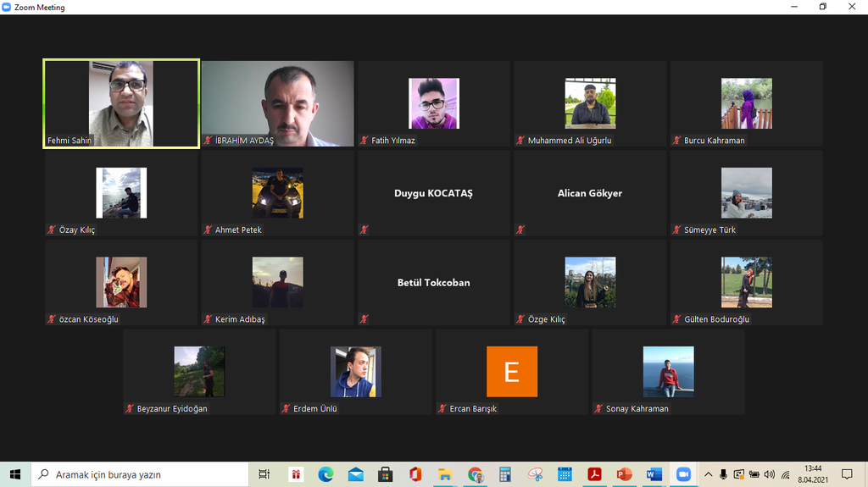The height and width of the screenshot is (487, 868).
Task: Click the system tray volume icon
Action: [769, 474]
